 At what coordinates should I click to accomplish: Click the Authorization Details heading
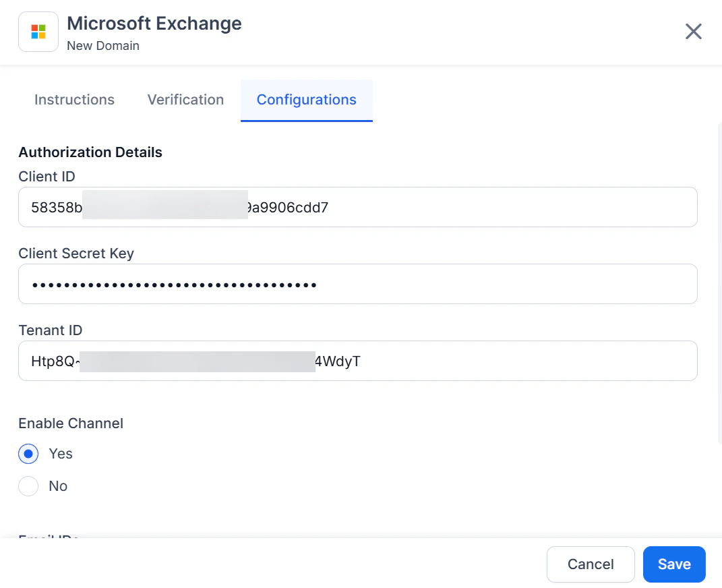(90, 152)
